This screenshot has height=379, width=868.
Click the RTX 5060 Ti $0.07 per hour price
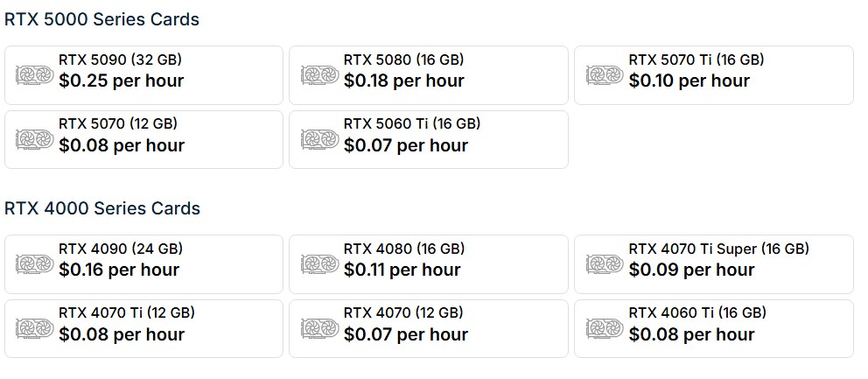pyautogui.click(x=405, y=145)
